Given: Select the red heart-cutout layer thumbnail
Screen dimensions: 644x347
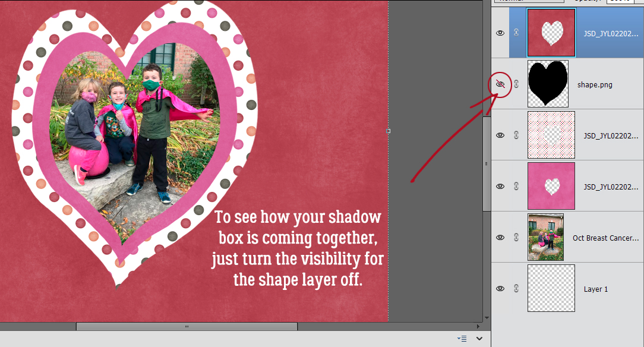Looking at the screenshot, I should click(x=551, y=33).
